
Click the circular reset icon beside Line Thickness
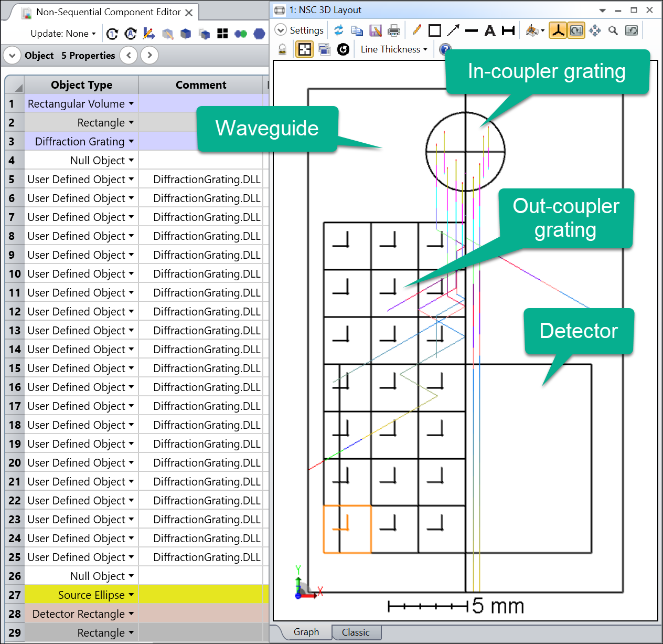[x=343, y=49]
